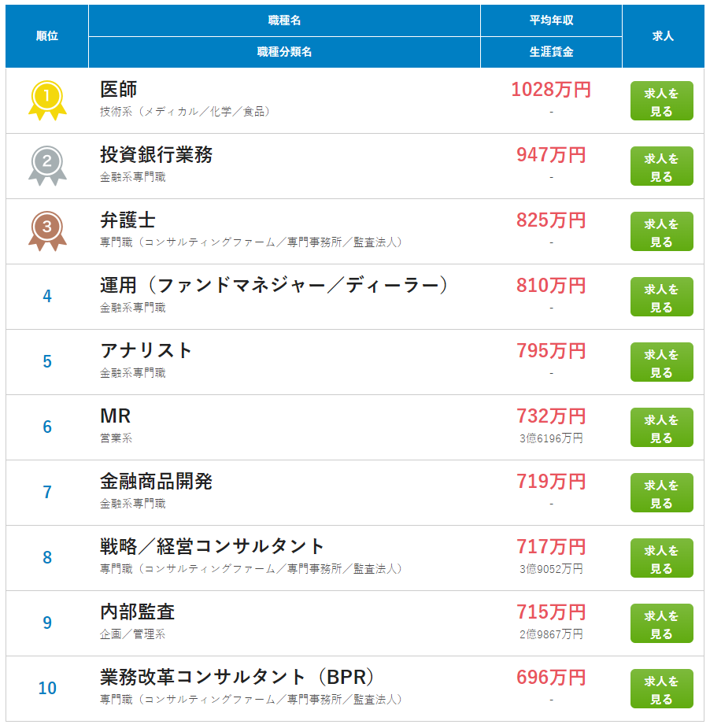This screenshot has width=710, height=728.
Task: Click the silver second-place medal icon
Action: [47, 166]
